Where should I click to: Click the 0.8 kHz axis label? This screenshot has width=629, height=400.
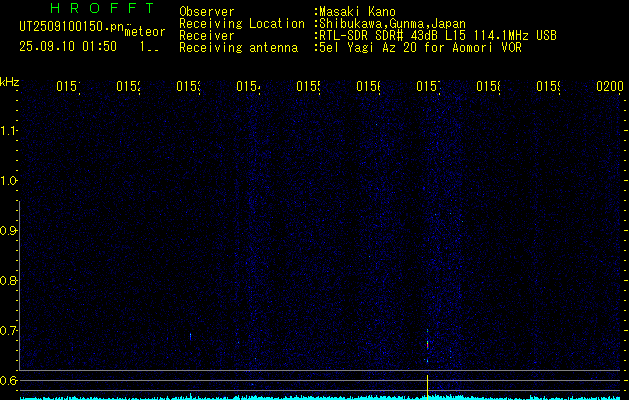click(x=8, y=280)
